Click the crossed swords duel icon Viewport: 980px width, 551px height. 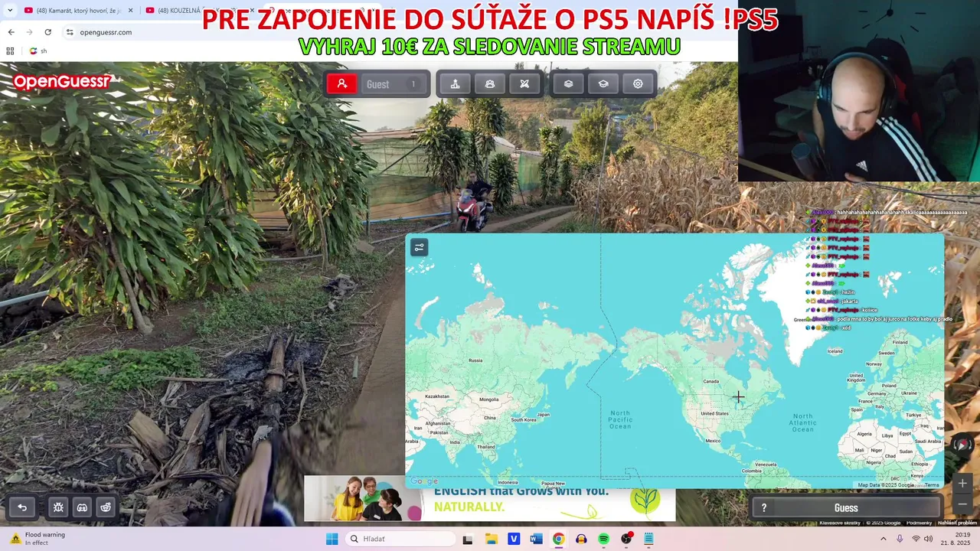pos(524,84)
